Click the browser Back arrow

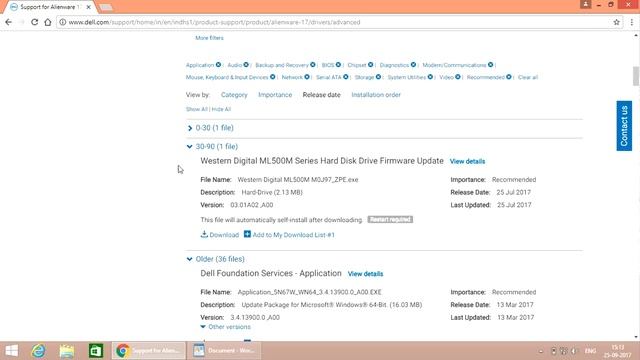9,22
